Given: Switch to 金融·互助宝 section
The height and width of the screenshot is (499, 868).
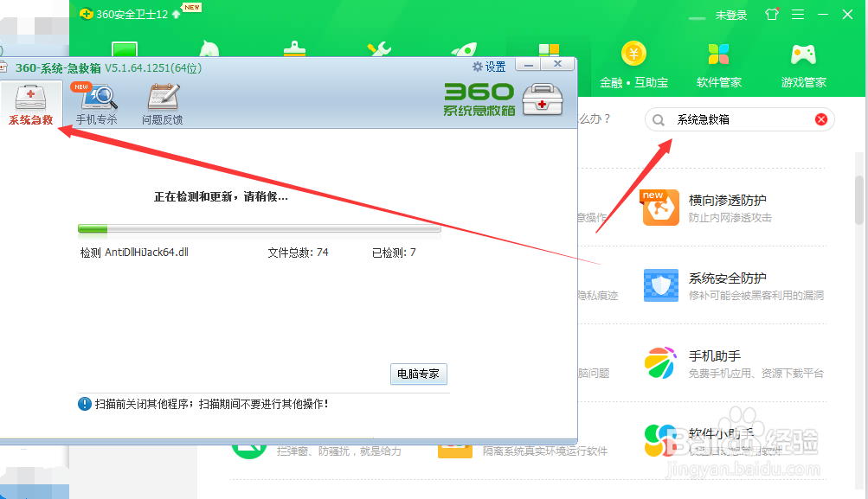Looking at the screenshot, I should (x=634, y=65).
